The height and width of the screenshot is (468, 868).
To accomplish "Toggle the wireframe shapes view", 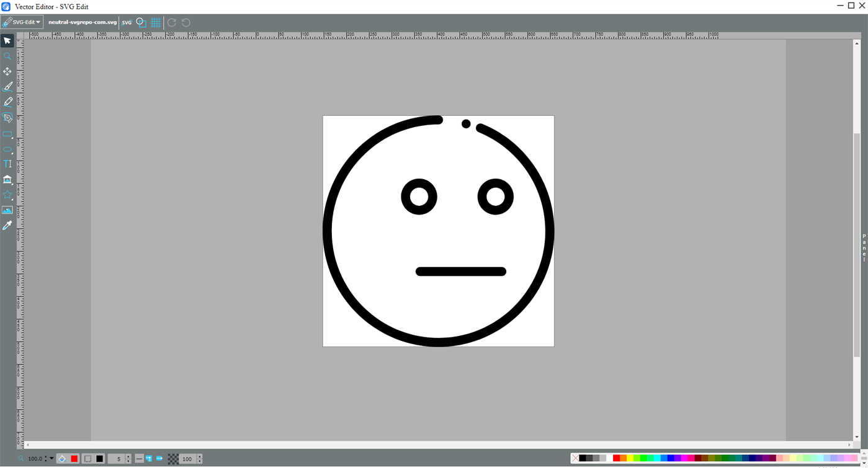I will 141,22.
